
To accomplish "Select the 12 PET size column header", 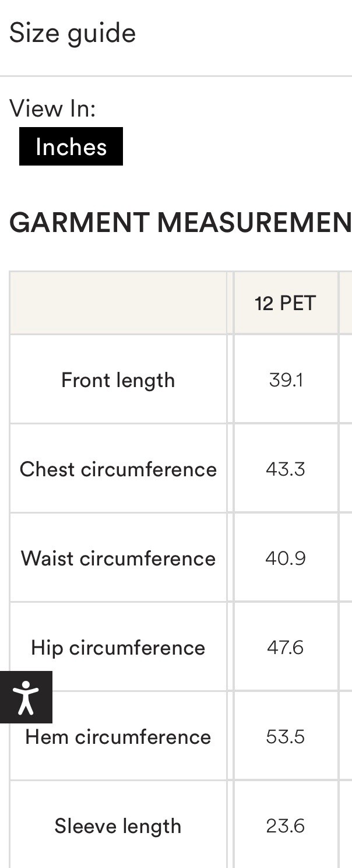I will (x=286, y=303).
